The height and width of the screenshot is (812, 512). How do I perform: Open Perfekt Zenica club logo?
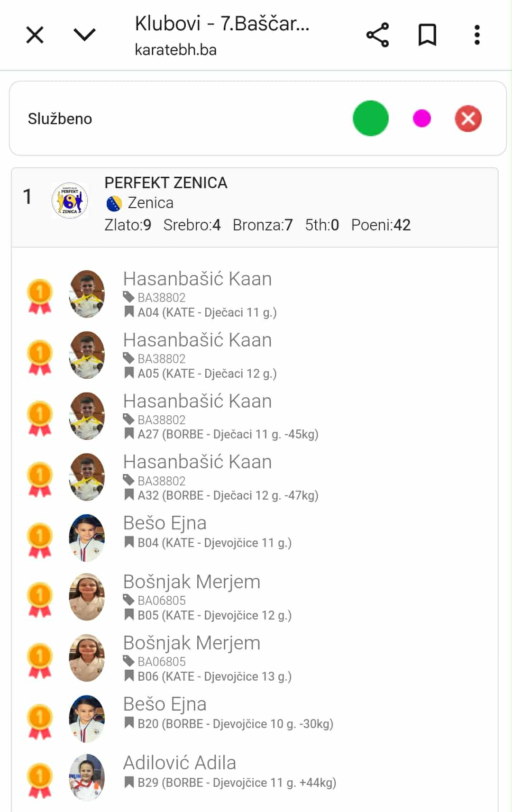coord(70,201)
